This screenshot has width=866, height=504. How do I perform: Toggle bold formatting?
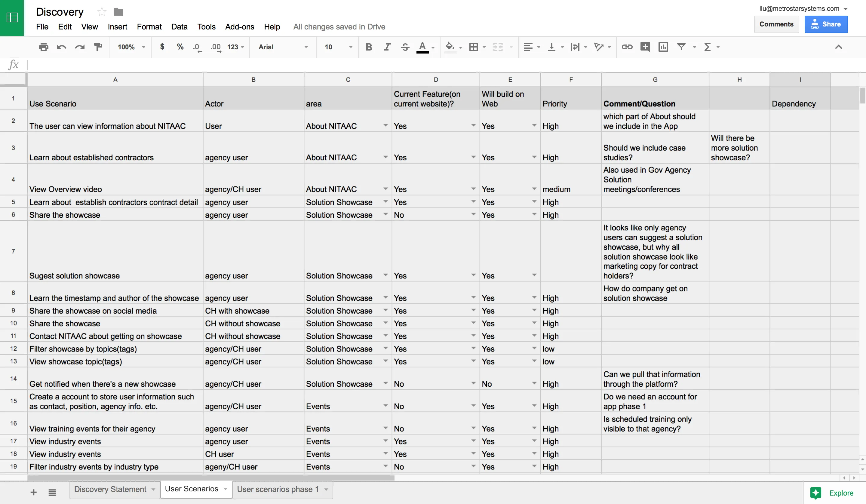(369, 47)
